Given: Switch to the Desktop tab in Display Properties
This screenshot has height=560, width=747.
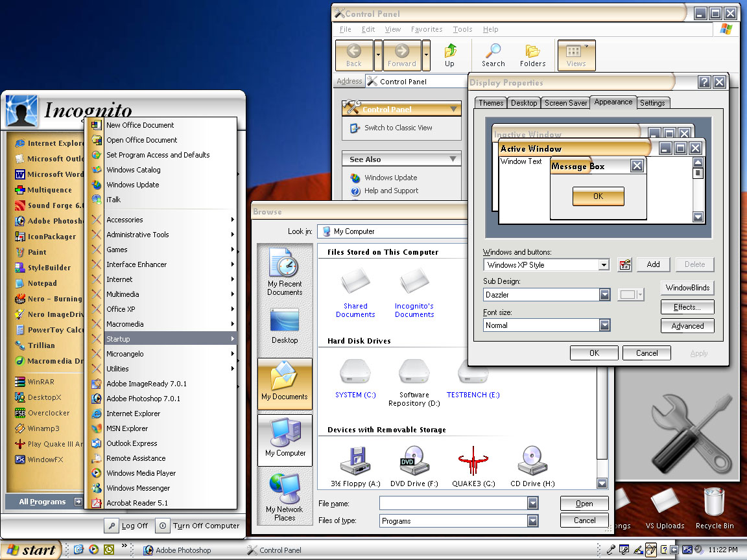Looking at the screenshot, I should pos(523,103).
